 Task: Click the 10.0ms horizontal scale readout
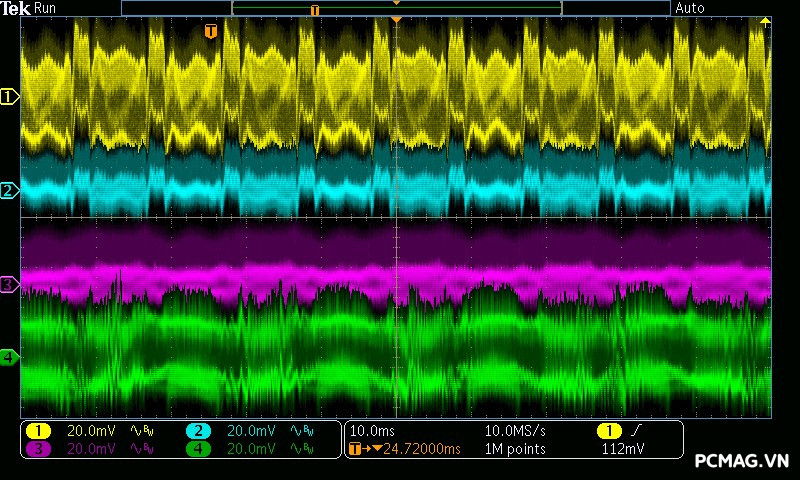click(x=372, y=431)
